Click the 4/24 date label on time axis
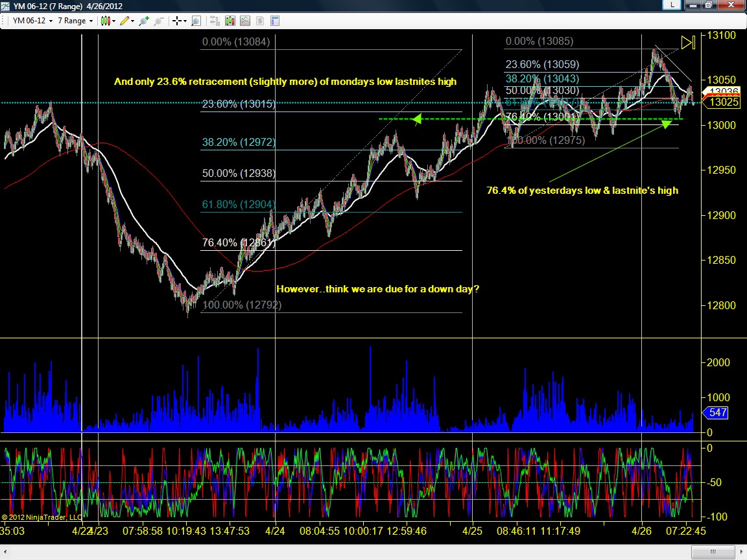The height and width of the screenshot is (560, 747). (x=275, y=531)
